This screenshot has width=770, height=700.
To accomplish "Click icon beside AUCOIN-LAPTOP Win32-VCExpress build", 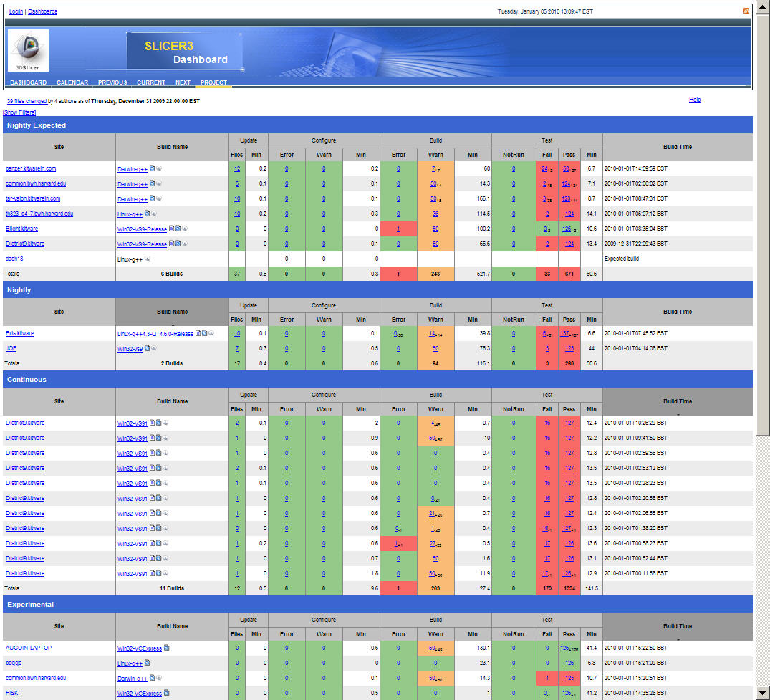I will tap(167, 648).
